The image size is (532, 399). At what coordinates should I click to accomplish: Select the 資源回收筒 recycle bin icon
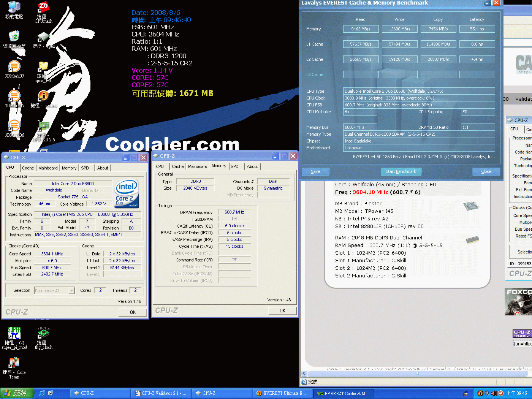point(14,40)
